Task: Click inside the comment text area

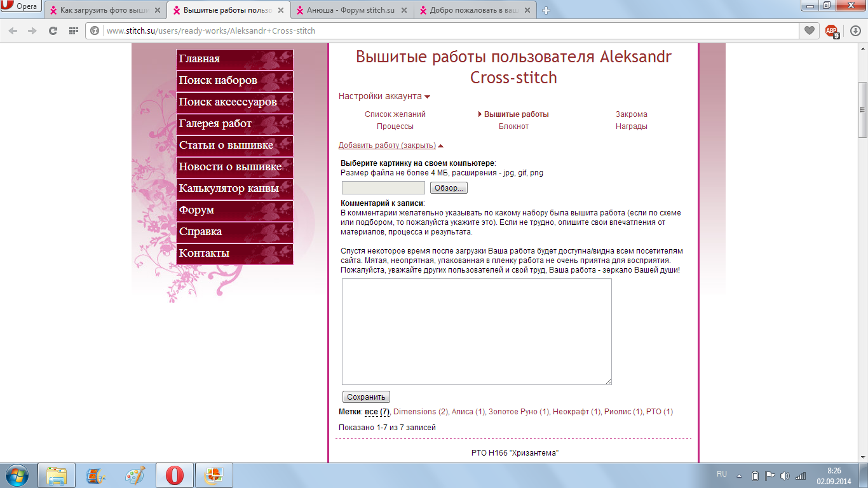Action: tap(477, 331)
